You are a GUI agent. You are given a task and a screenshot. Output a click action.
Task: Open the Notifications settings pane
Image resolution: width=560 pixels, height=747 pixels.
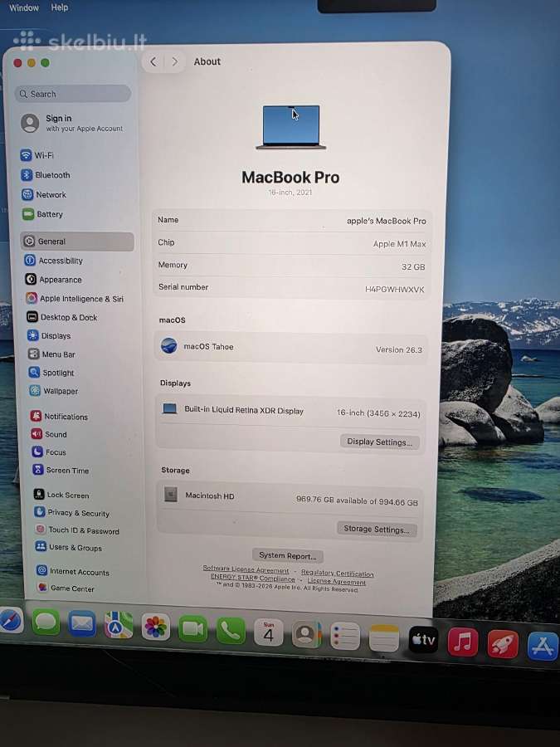point(60,416)
